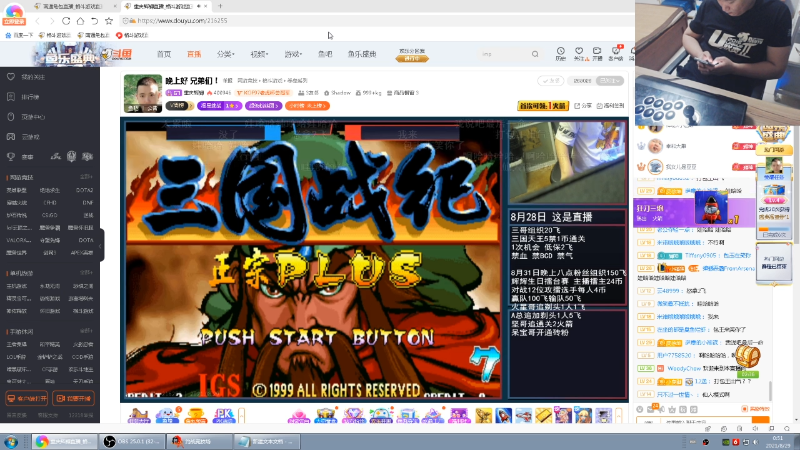Click in the site search input field
Image resolution: width=800 pixels, height=450 pixels.
coord(504,54)
